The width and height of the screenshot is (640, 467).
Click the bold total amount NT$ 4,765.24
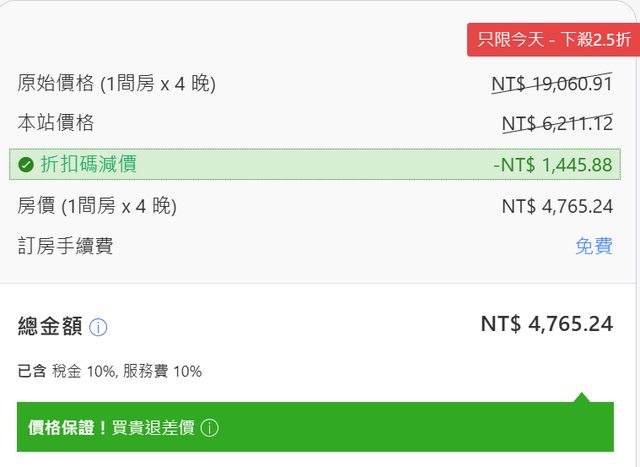546,324
